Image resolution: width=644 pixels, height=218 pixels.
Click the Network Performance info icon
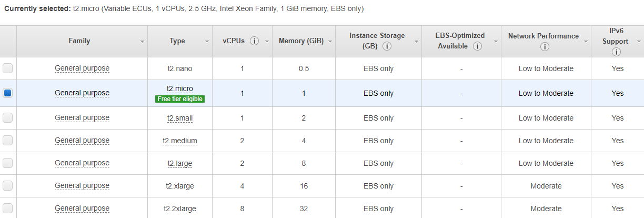pyautogui.click(x=545, y=47)
